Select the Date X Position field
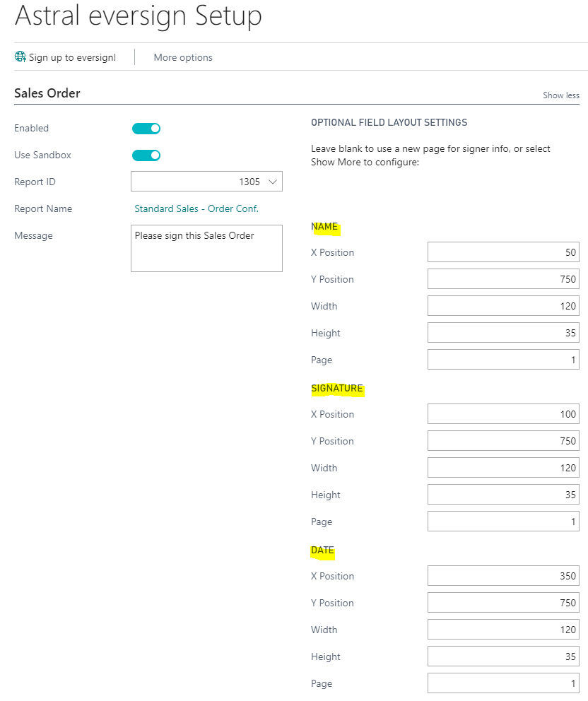The height and width of the screenshot is (701, 588). tap(503, 576)
